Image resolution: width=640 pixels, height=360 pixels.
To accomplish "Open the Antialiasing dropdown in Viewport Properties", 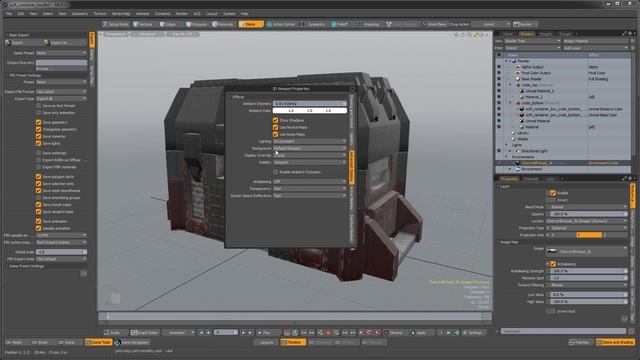I will (309, 182).
